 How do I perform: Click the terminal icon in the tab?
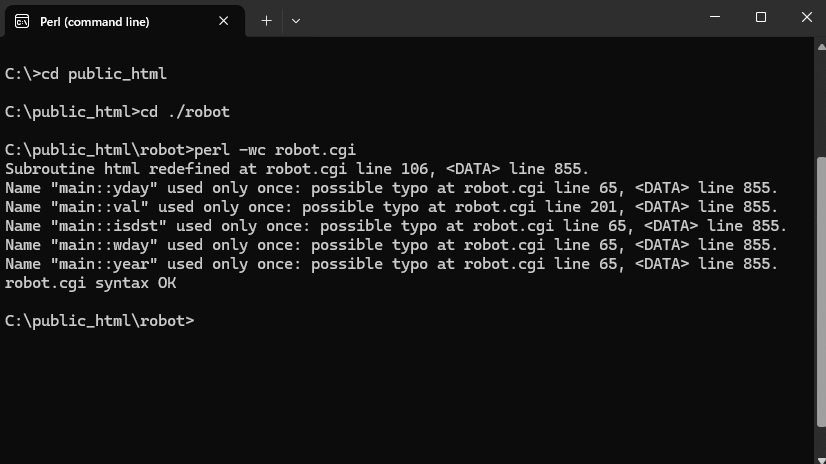[x=21, y=20]
